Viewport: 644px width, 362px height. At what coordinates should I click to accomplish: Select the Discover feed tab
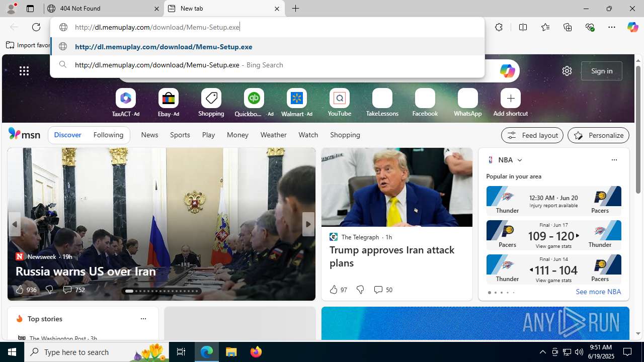point(67,135)
